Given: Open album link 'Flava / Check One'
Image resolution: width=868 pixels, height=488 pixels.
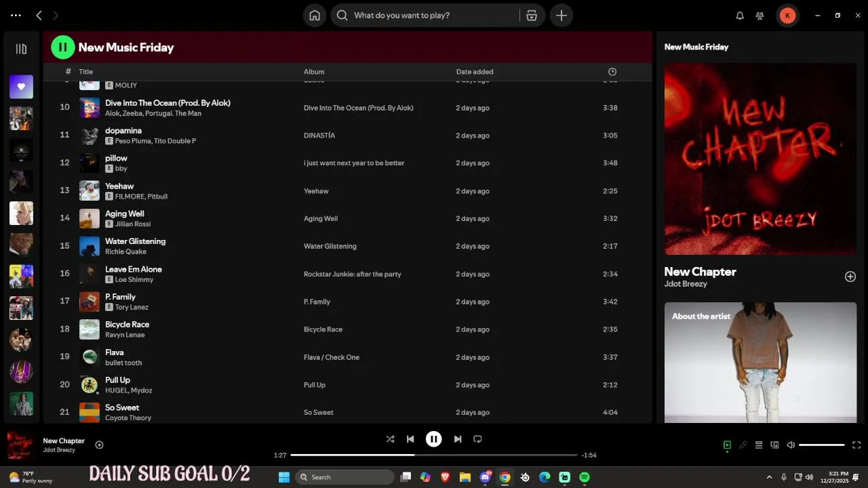Looking at the screenshot, I should click(332, 357).
